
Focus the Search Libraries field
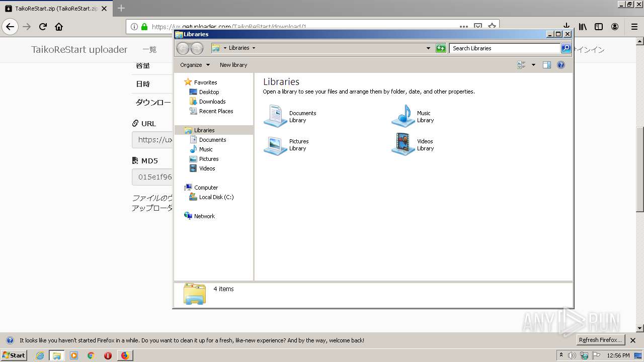click(x=505, y=48)
